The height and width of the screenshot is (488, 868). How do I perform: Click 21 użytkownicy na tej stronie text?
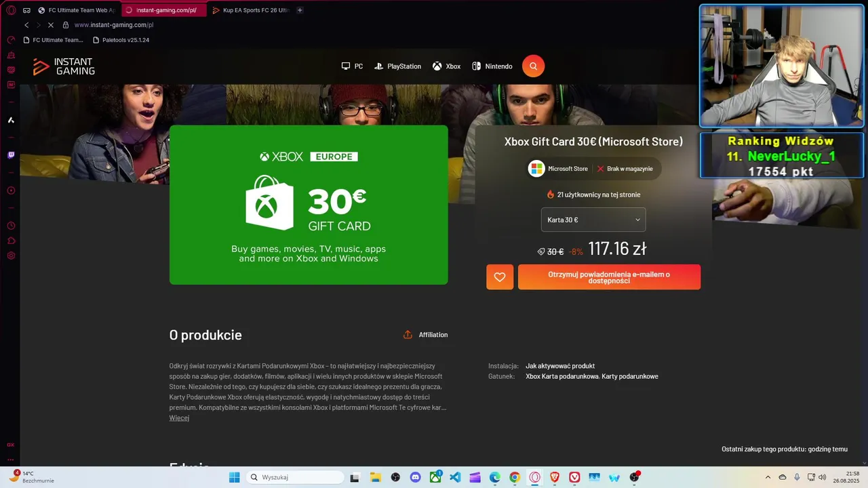(x=593, y=195)
